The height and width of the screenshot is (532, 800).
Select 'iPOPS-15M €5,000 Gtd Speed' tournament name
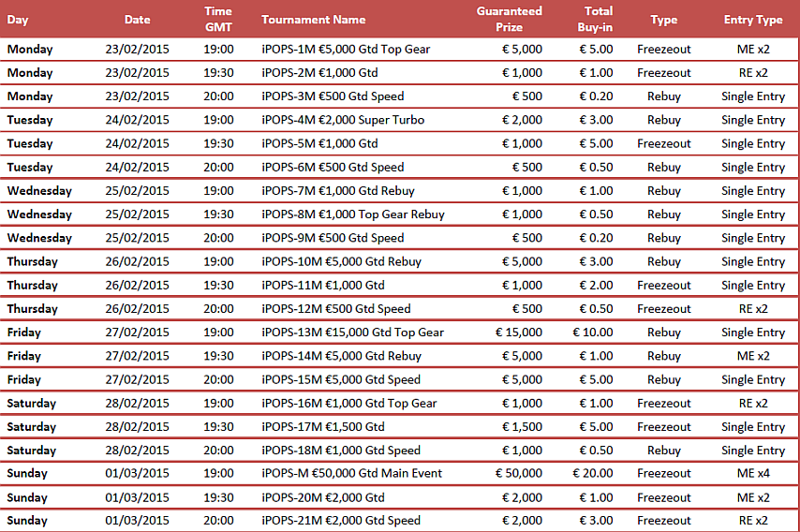tap(341, 379)
